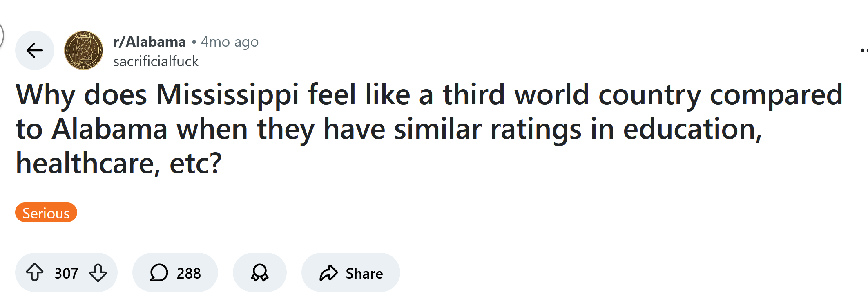Screen dimensions: 868x308
Task: Downvote this r/Alabama post
Action: tap(98, 272)
